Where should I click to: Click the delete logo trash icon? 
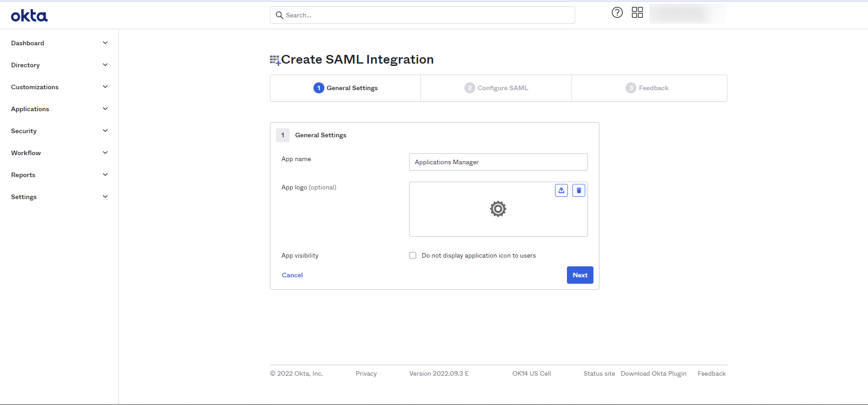[579, 190]
